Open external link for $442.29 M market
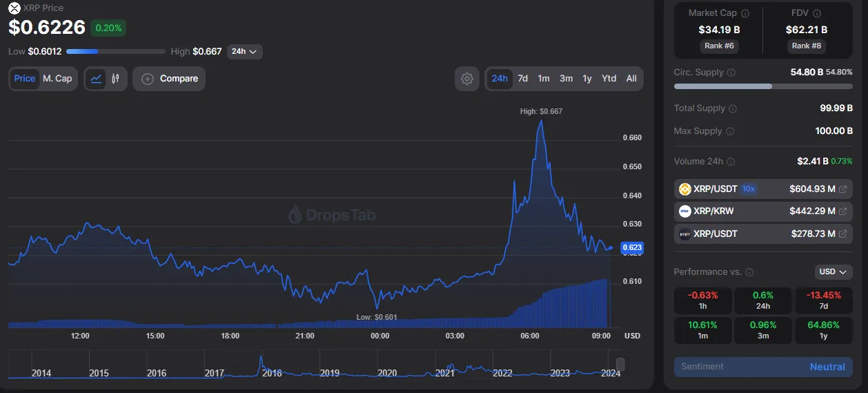Screen dimensions: 868x393 842,211
